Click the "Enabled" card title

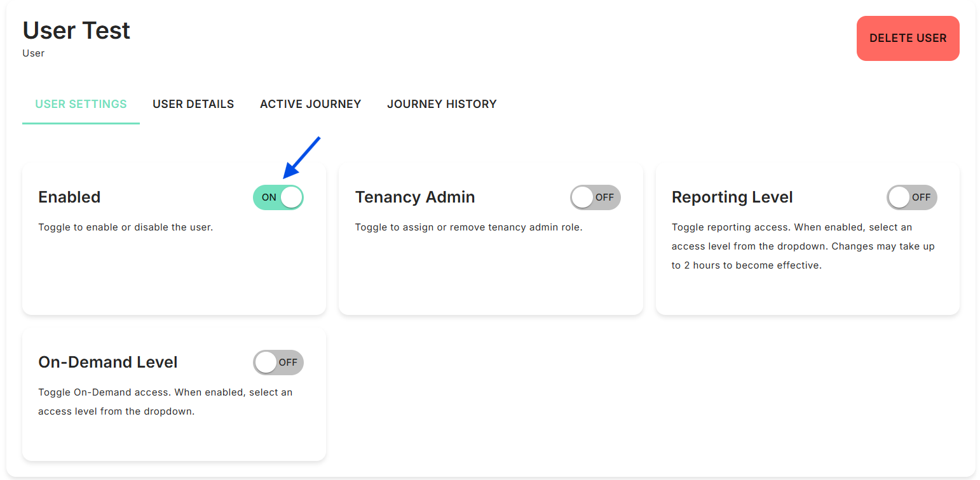pos(69,197)
